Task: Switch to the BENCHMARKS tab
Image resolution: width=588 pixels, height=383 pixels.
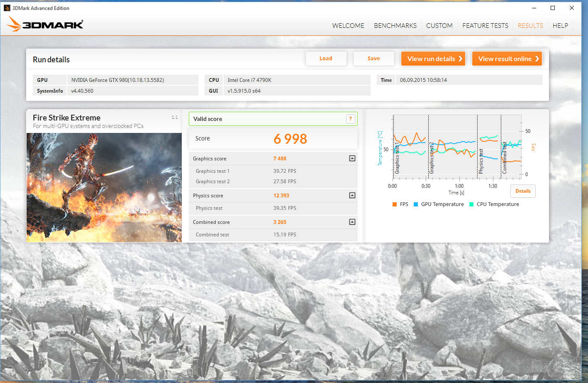Action: click(395, 26)
